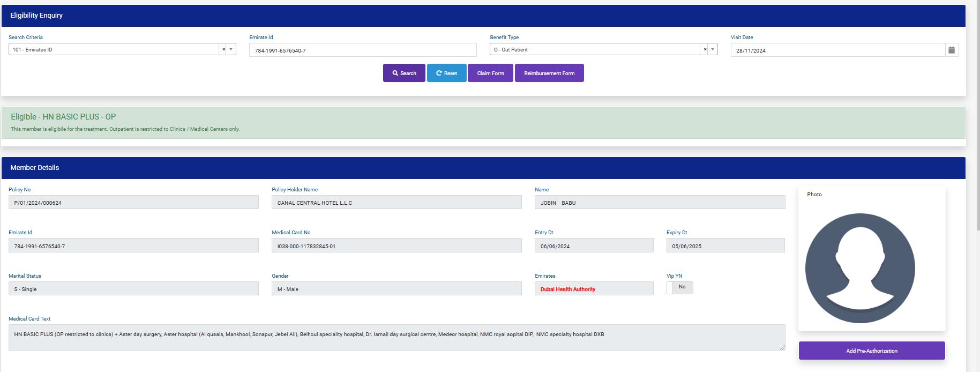The image size is (980, 372).
Task: Expand the Benefit Type dropdown arrow
Action: [713, 49]
